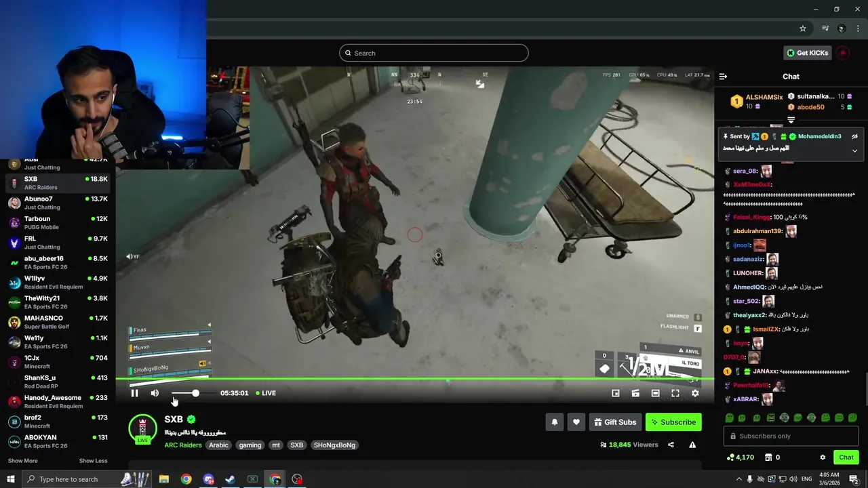The image size is (868, 488).
Task: Open MAHASNCO Super Battle Golf channel
Action: tap(58, 322)
